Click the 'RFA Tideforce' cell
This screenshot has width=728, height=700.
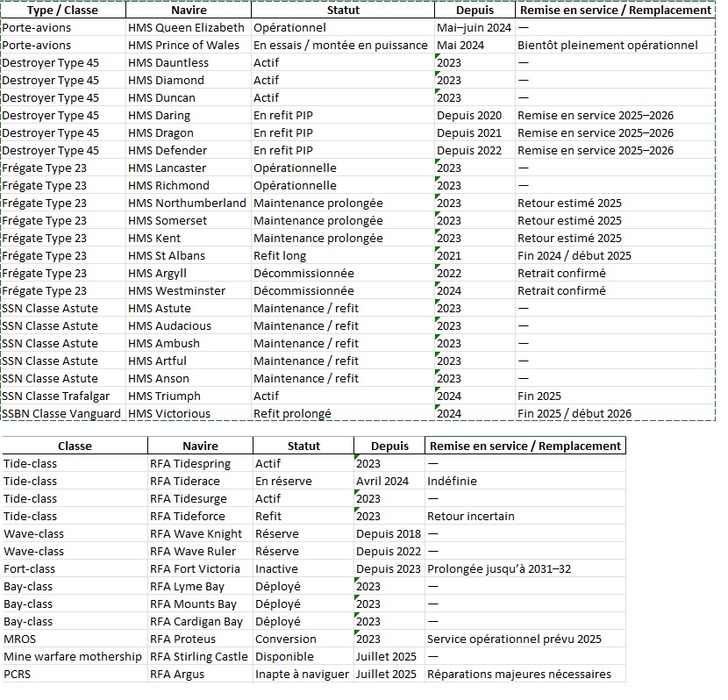(200, 517)
